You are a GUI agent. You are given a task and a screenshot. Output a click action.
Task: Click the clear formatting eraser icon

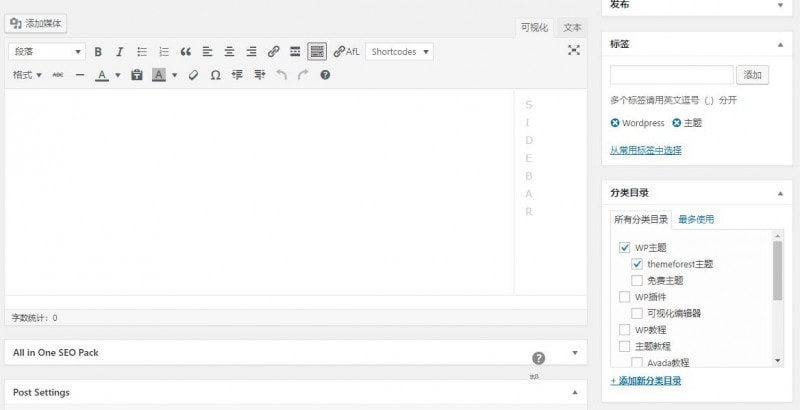click(x=194, y=75)
